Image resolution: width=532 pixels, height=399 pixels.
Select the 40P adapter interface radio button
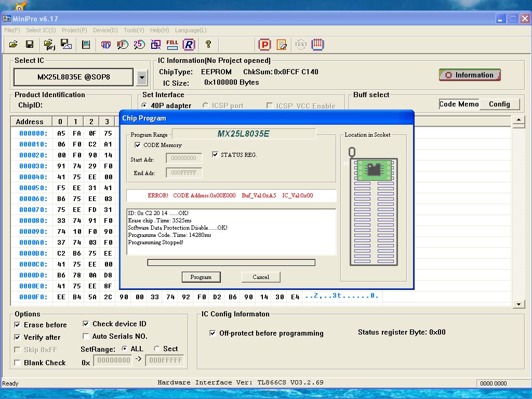pos(144,105)
